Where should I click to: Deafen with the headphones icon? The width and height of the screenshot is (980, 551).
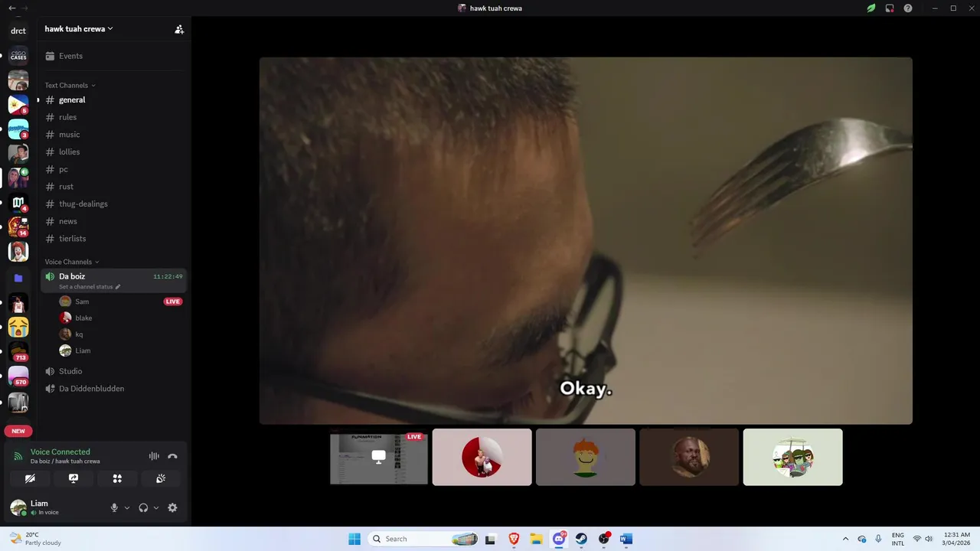click(x=143, y=507)
